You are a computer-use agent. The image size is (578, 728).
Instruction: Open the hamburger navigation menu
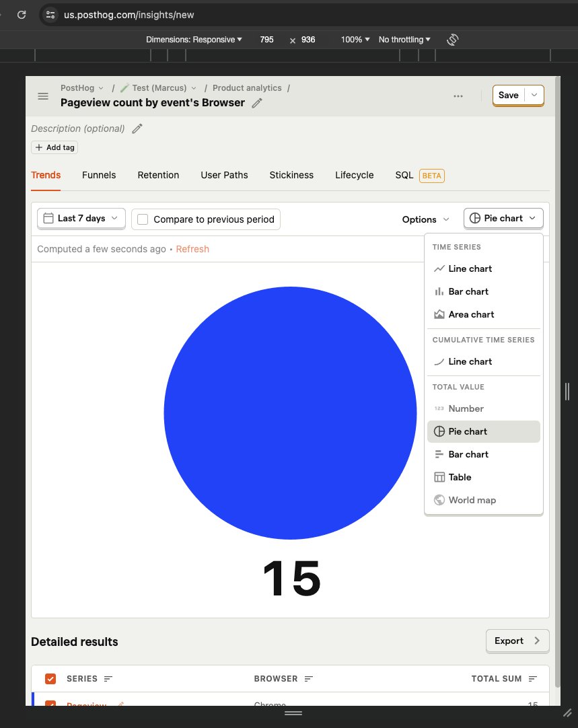pos(42,96)
